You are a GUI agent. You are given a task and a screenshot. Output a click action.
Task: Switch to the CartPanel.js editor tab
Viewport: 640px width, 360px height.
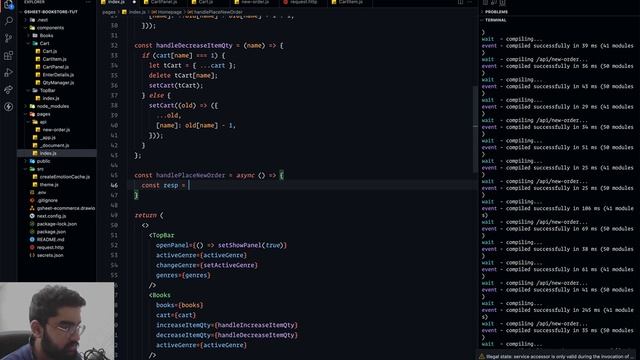point(164,2)
